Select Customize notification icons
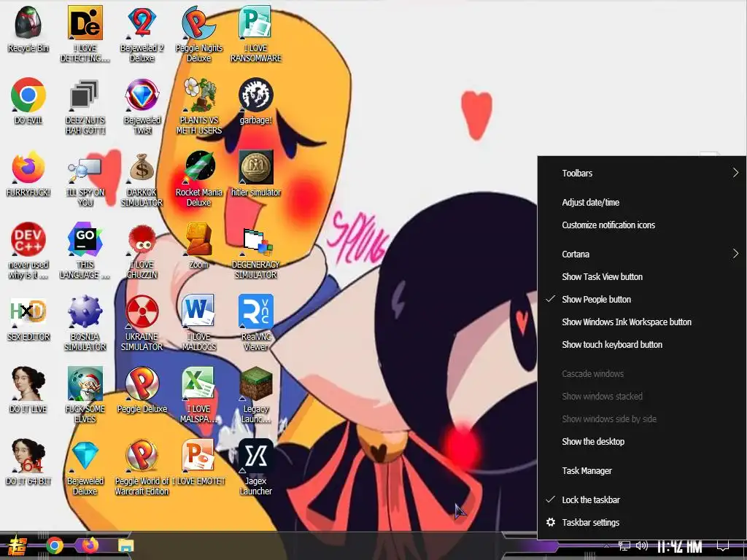 [x=641, y=225]
